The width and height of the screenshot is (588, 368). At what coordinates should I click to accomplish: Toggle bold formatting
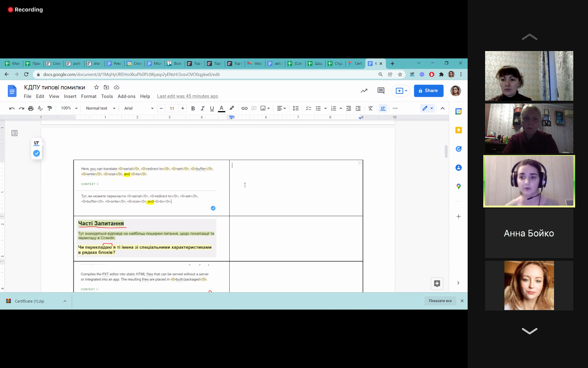193,109
